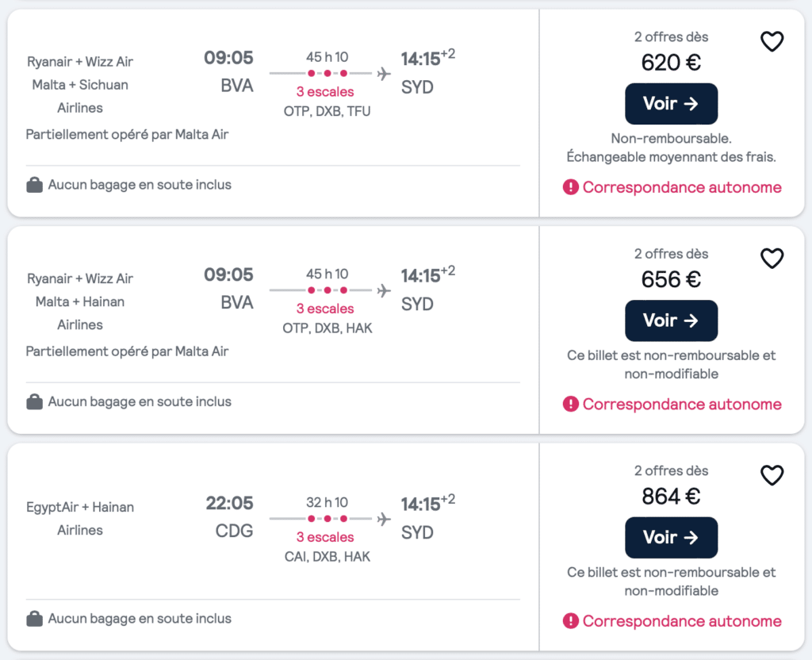
Task: Toggle heart on the 864 € EgyptAir flight
Action: (772, 475)
